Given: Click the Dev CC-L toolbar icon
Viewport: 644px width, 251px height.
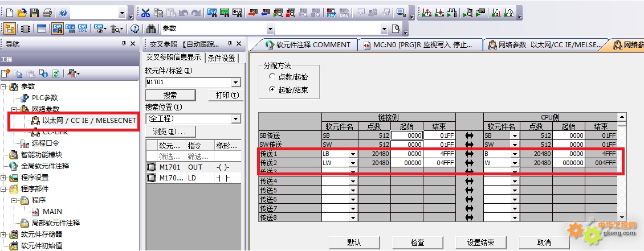Looking at the screenshot, I should 83,28.
